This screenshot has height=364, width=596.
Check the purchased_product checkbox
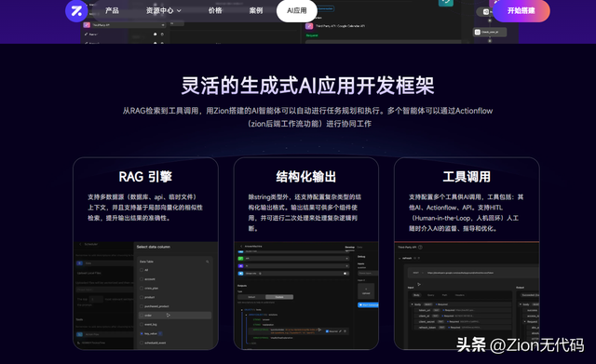pyautogui.click(x=142, y=306)
